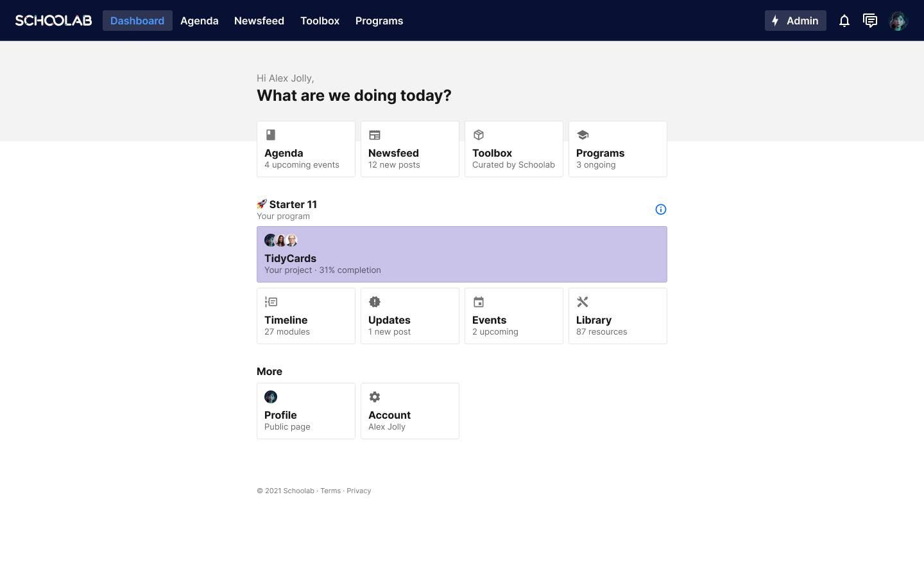Viewport: 924px width, 578px height.
Task: Open the Privacy link in footer
Action: tap(359, 491)
